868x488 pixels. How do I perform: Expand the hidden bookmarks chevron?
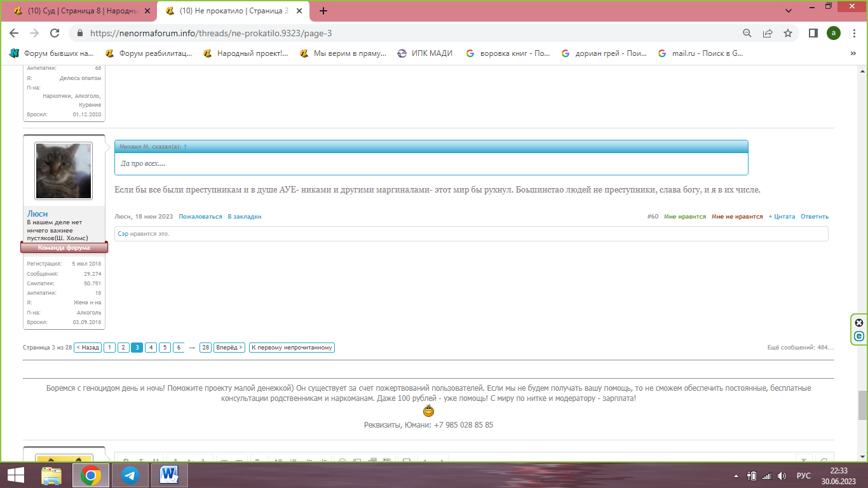click(853, 53)
